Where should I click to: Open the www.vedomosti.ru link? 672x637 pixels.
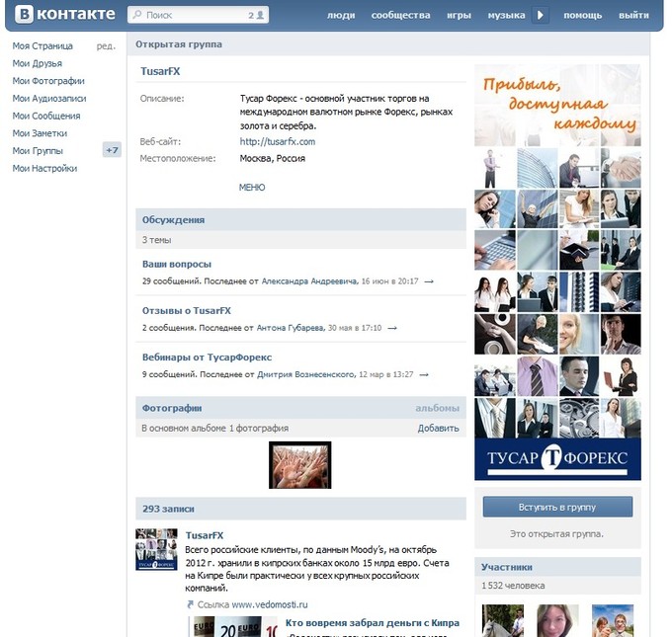[x=270, y=604]
